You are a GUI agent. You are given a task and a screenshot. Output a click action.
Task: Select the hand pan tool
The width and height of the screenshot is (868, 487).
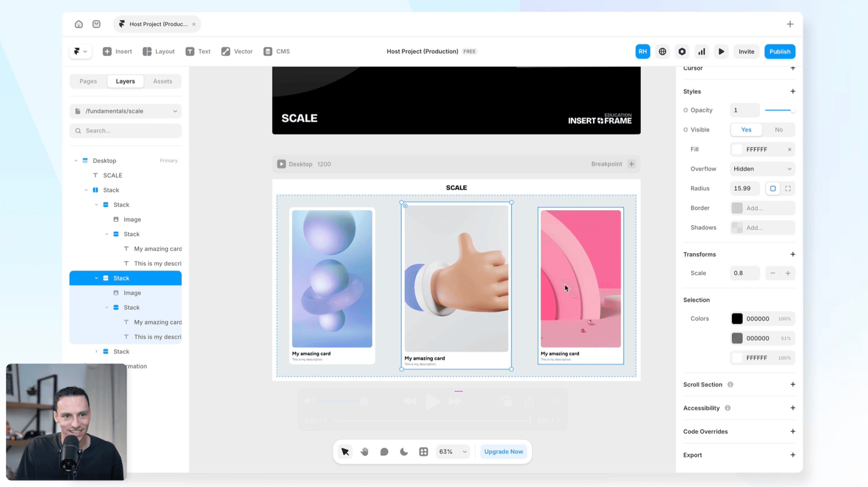(x=364, y=452)
